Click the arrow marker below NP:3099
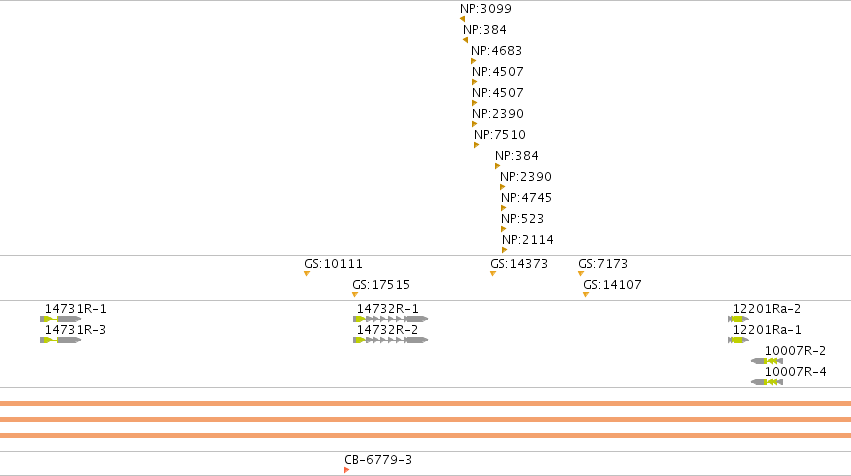This screenshot has width=851, height=476. (x=462, y=19)
